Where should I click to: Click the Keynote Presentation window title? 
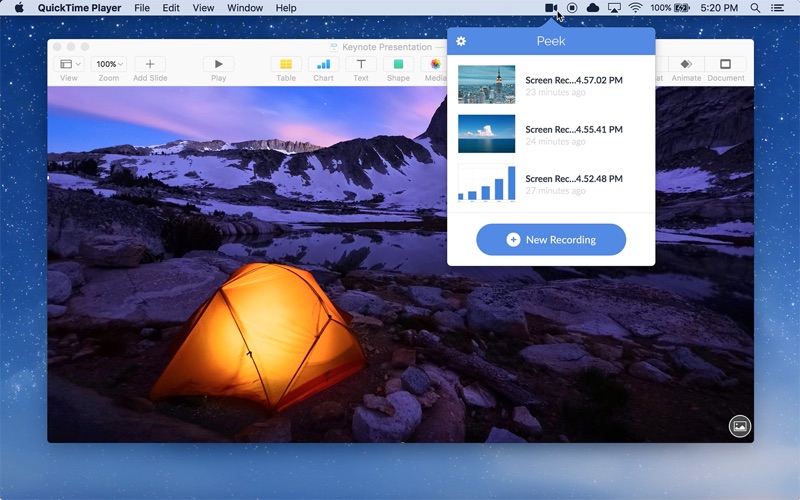click(387, 47)
